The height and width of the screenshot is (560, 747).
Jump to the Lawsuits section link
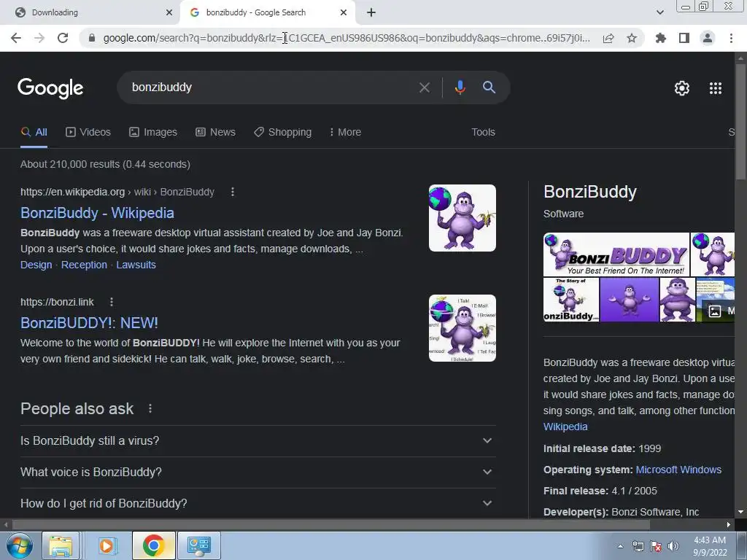[x=136, y=265]
